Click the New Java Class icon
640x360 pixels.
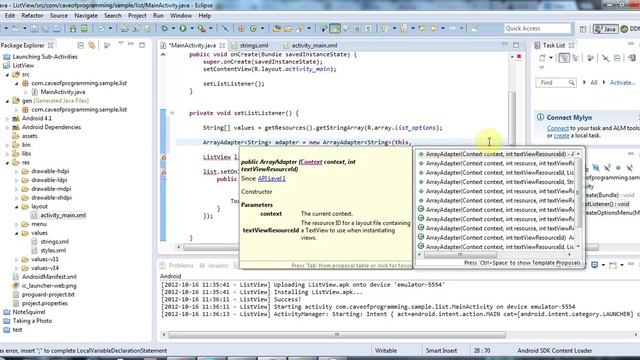click(253, 29)
